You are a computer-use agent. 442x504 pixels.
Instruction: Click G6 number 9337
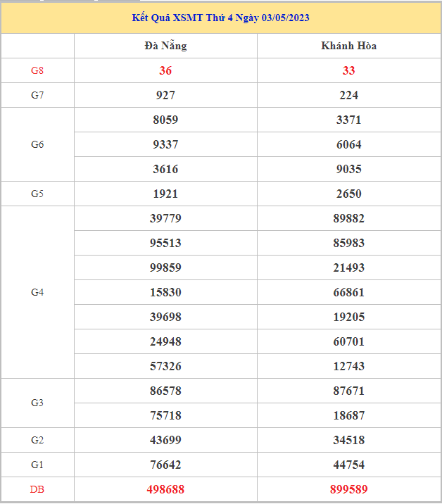[x=165, y=144]
